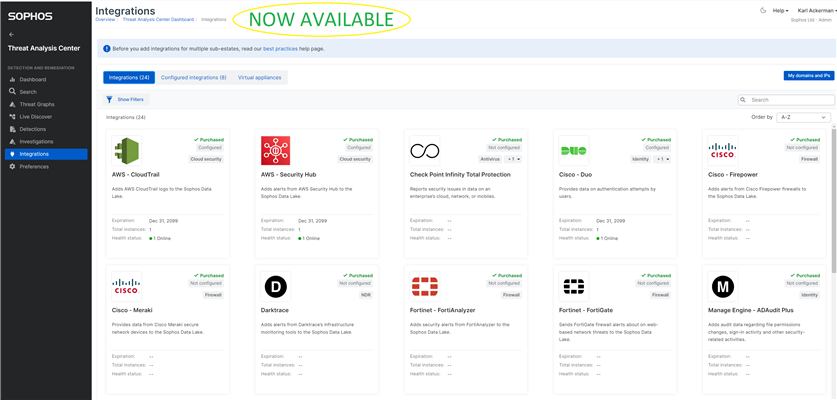Open Fortinet - FortiGate card title
This screenshot has width=837, height=400.
(x=588, y=310)
